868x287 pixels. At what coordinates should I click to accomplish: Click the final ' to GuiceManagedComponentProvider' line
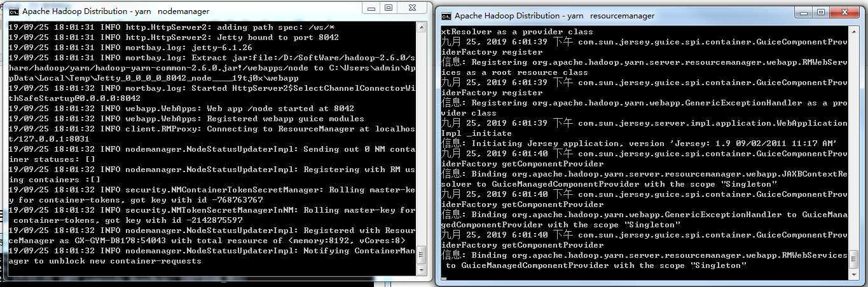pos(596,265)
